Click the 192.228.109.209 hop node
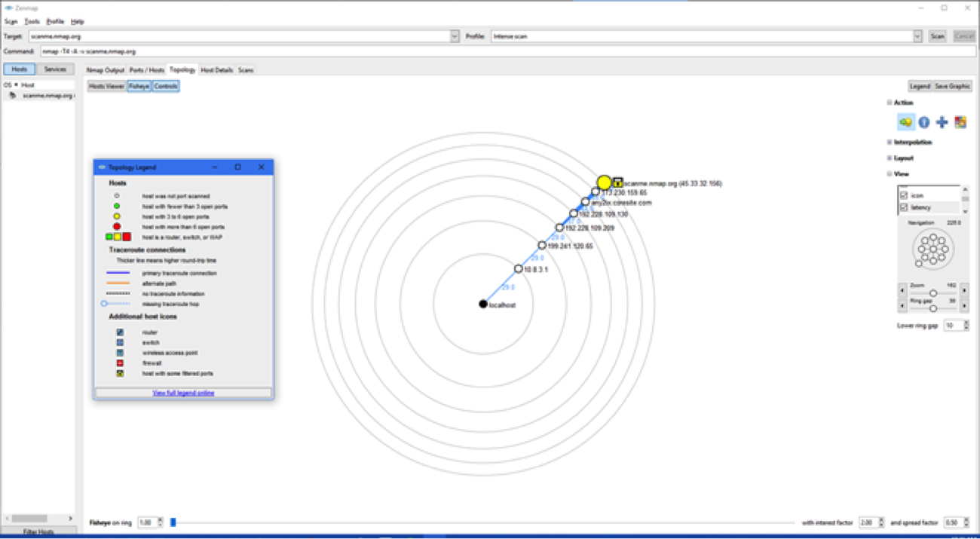980x539 pixels. 559,227
